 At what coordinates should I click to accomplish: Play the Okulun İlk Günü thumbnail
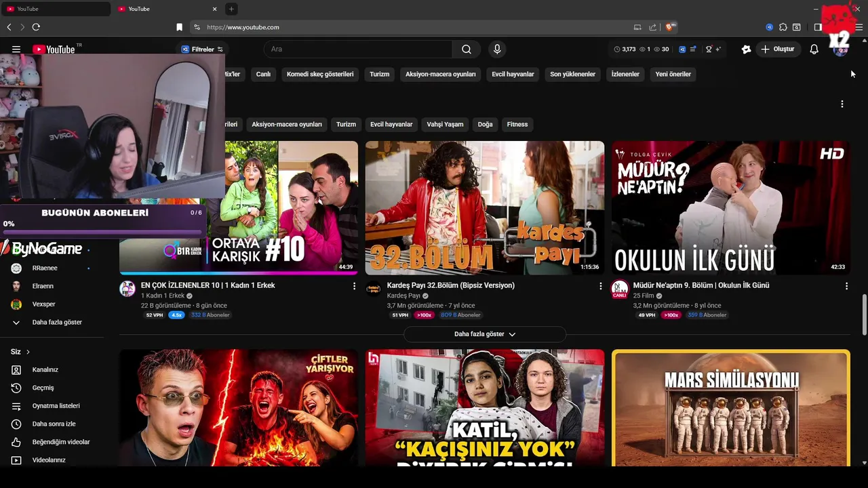731,207
